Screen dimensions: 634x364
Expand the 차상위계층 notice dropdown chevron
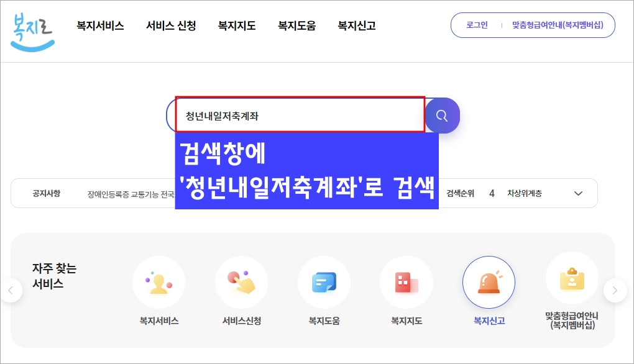pos(579,193)
